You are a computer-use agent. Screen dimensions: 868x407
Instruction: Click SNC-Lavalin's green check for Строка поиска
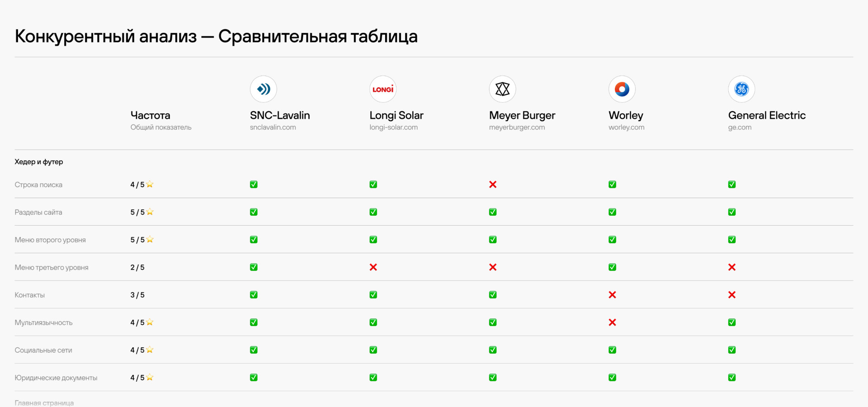point(254,185)
